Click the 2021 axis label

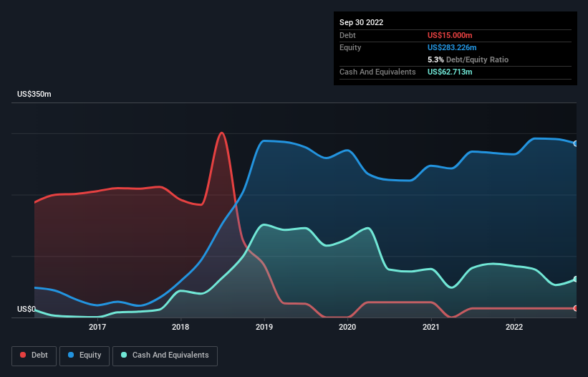[431, 327]
